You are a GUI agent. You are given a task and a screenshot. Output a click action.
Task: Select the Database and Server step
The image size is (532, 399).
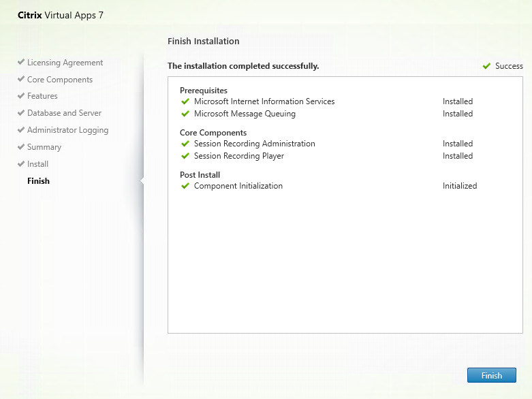coord(64,113)
